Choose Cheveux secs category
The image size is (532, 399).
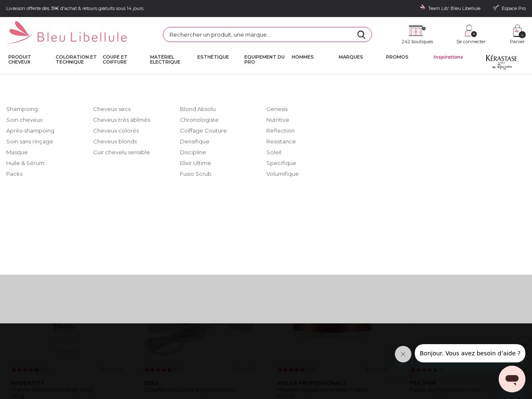pyautogui.click(x=112, y=109)
